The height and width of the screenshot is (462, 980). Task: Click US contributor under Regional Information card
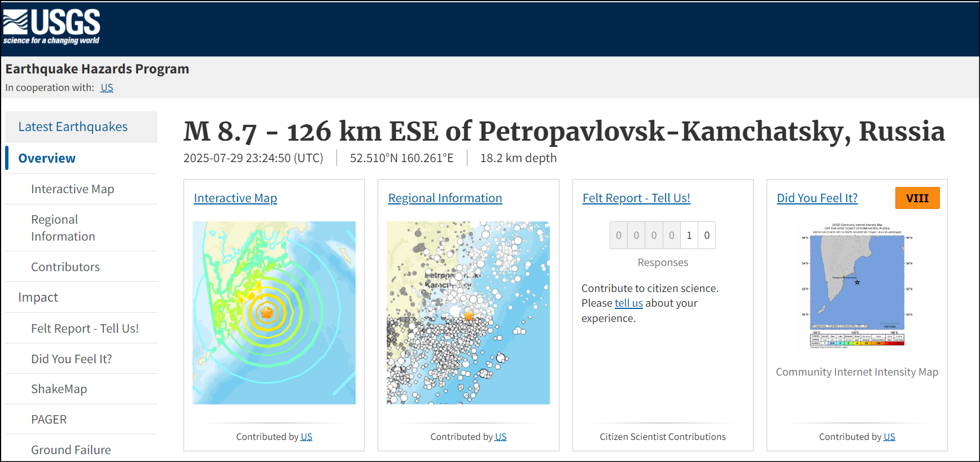(x=501, y=437)
